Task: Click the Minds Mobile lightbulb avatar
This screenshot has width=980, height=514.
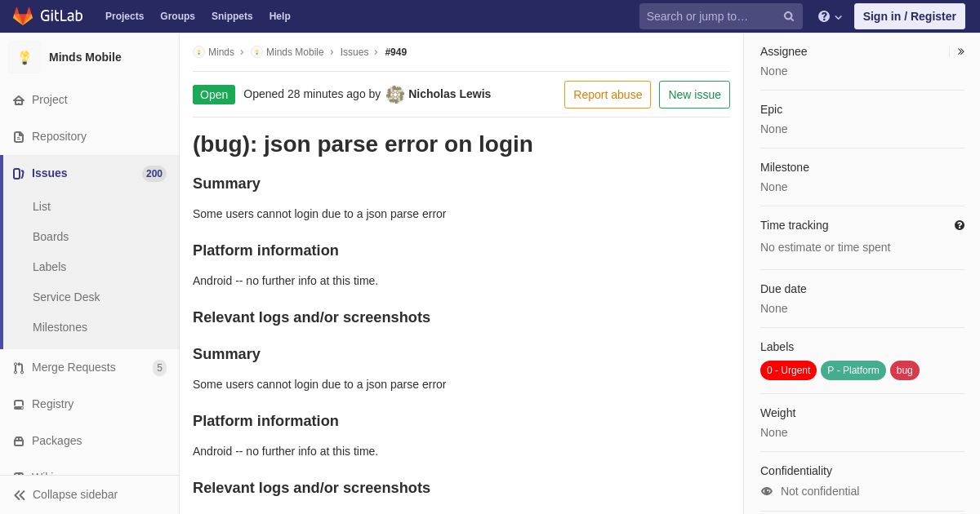Action: point(24,57)
